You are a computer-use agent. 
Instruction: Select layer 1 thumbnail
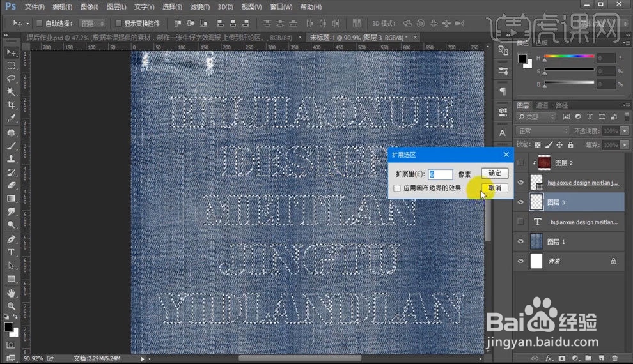tap(536, 241)
